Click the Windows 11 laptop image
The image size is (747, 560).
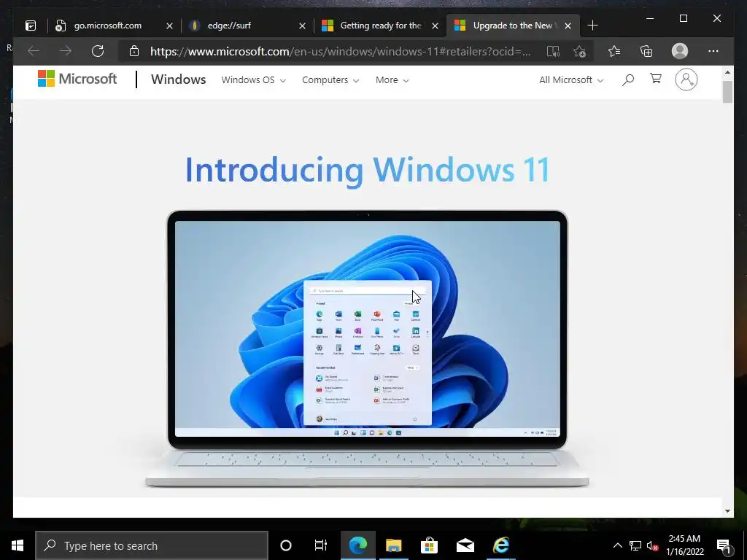[x=367, y=349]
